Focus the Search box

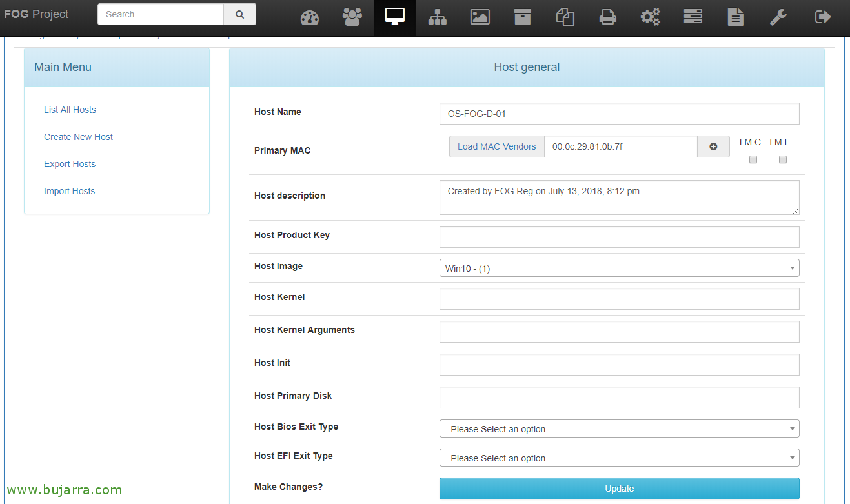click(161, 14)
